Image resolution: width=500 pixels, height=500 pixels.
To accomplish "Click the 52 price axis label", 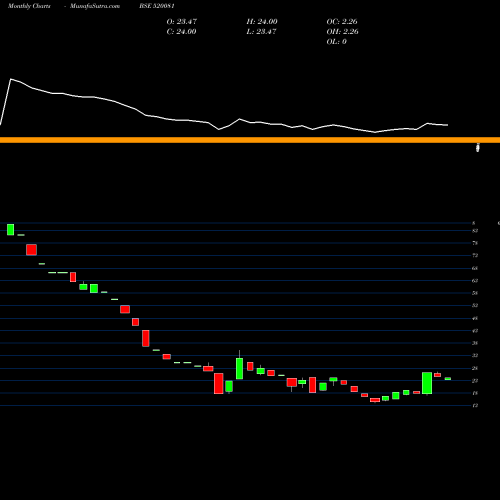I will pyautogui.click(x=475, y=305).
